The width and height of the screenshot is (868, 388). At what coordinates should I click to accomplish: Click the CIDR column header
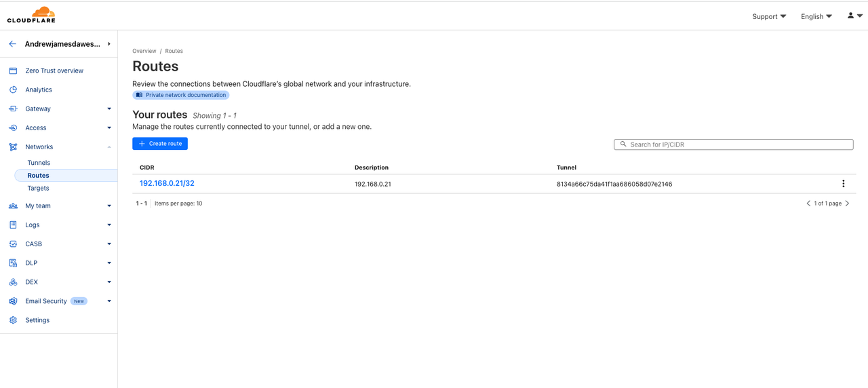click(x=146, y=168)
